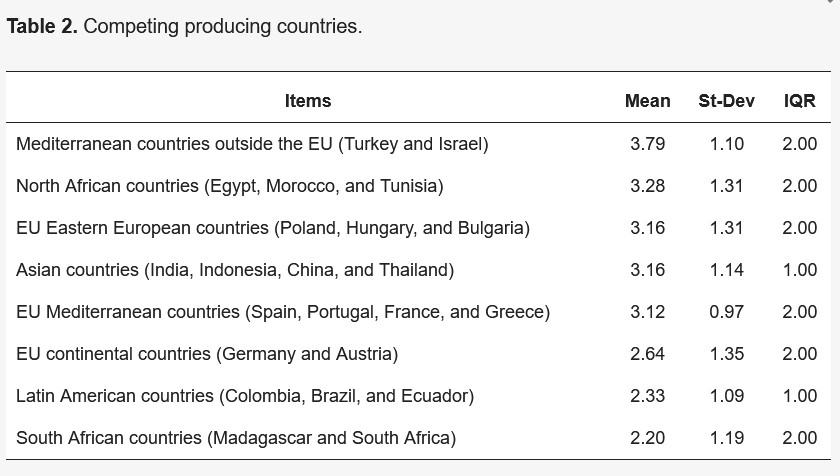Click the EU Eastern European countries row
Viewport: 840px width, 476px height.
(418, 228)
